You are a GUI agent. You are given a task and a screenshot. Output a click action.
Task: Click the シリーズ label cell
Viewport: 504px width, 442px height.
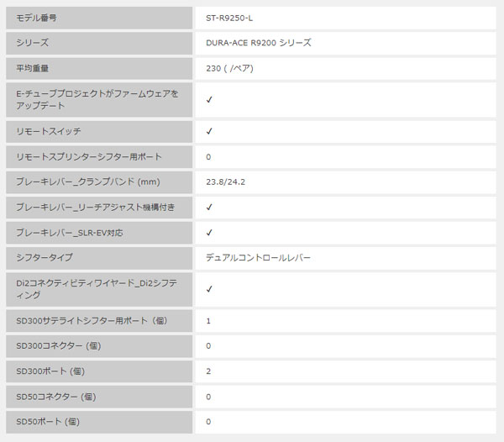[99, 43]
